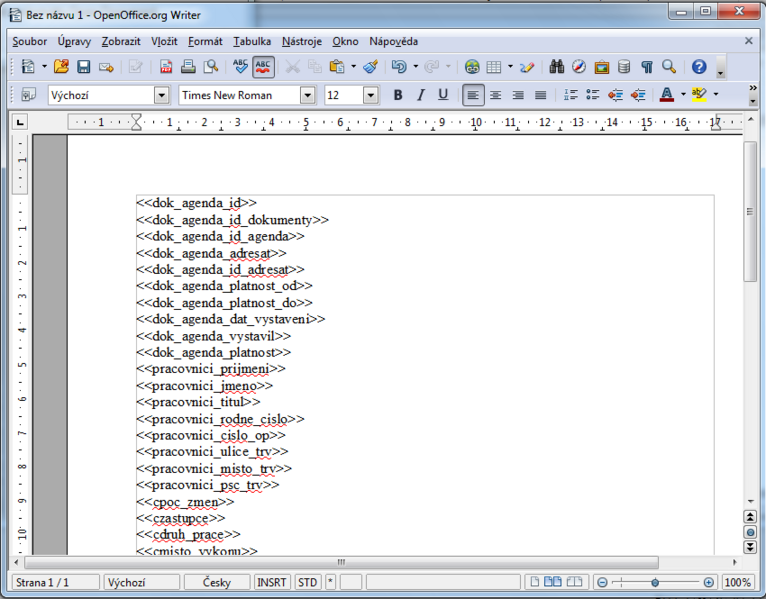766x599 pixels.
Task: Open the New document type dropdown arrow
Action: [x=44, y=66]
